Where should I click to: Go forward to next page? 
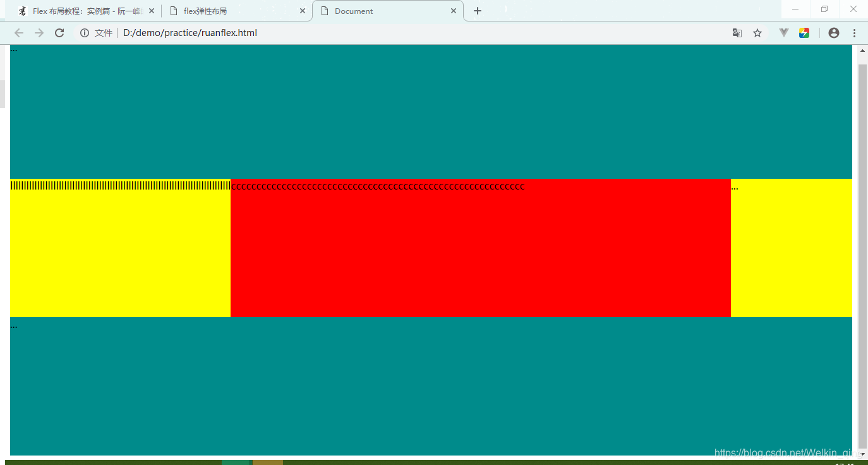[x=39, y=33]
